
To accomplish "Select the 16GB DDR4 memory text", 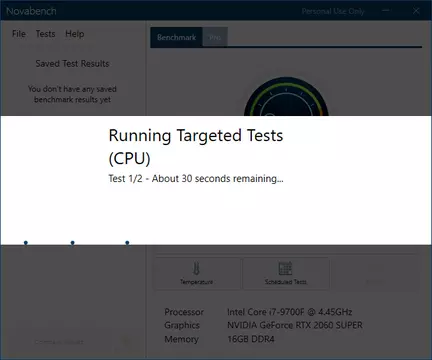I will pos(251,339).
